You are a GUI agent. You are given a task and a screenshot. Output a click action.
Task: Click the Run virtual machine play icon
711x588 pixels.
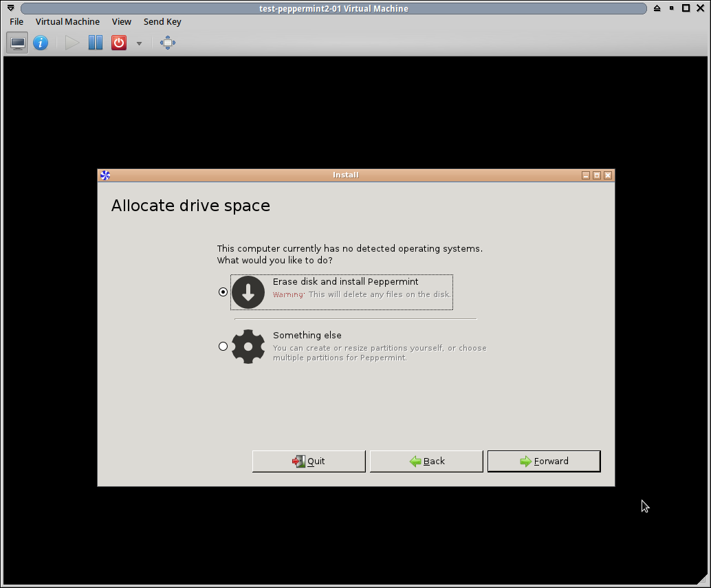(72, 43)
